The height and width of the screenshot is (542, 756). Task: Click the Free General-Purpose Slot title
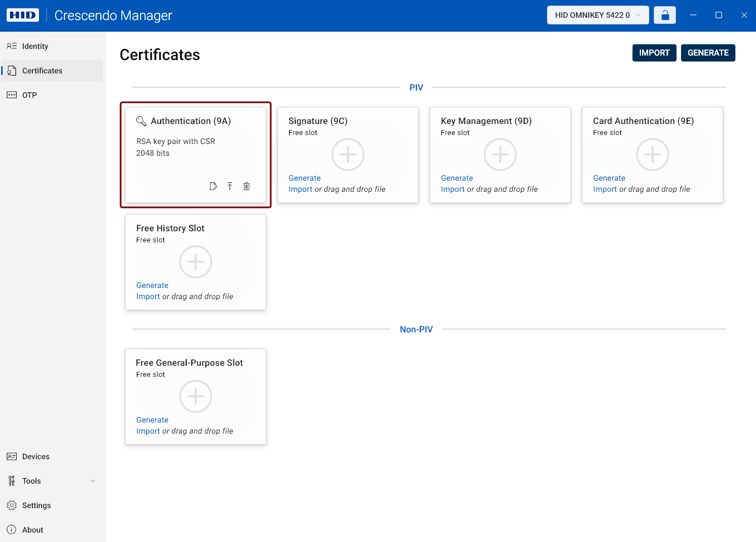click(x=190, y=363)
